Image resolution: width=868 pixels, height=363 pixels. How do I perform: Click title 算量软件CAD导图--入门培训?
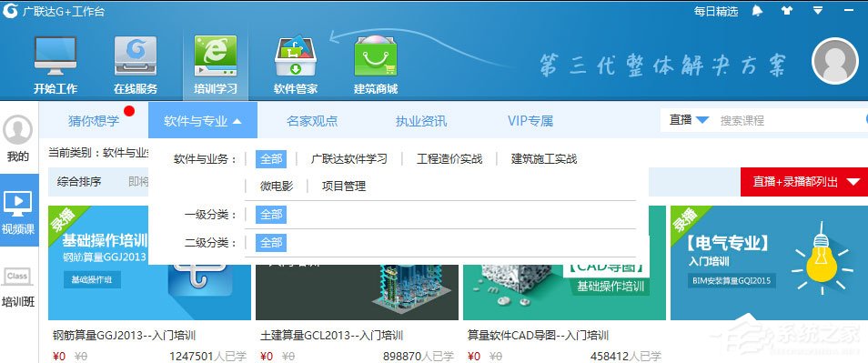(538, 336)
